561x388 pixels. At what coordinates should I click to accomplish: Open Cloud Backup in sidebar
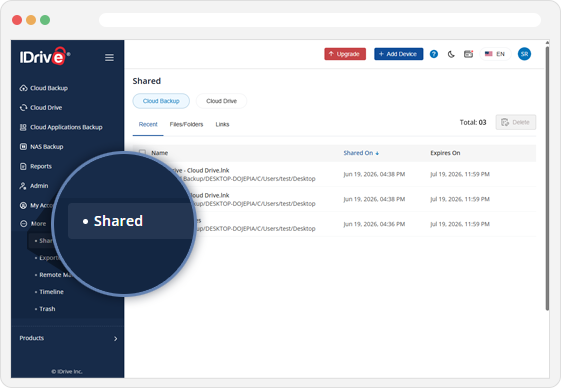49,88
